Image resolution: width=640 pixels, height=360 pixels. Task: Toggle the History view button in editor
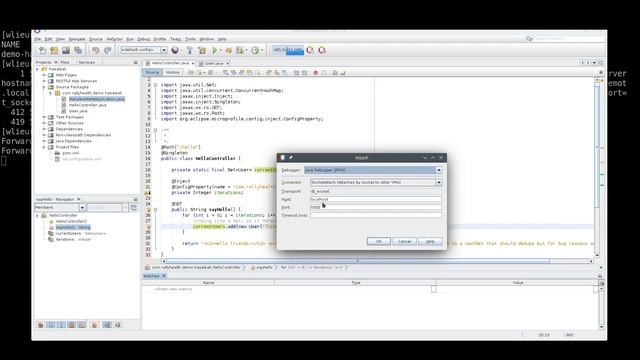(173, 72)
